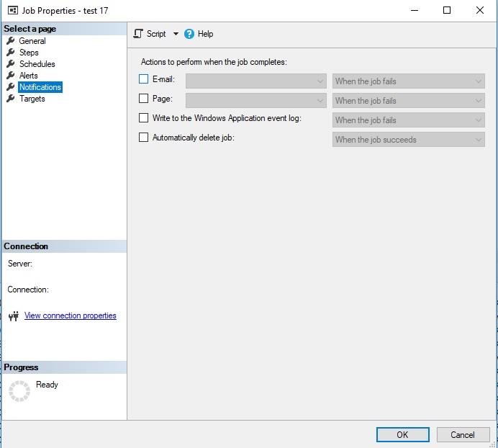
Task: Click the wrench icon beside Alerts
Action: point(10,76)
